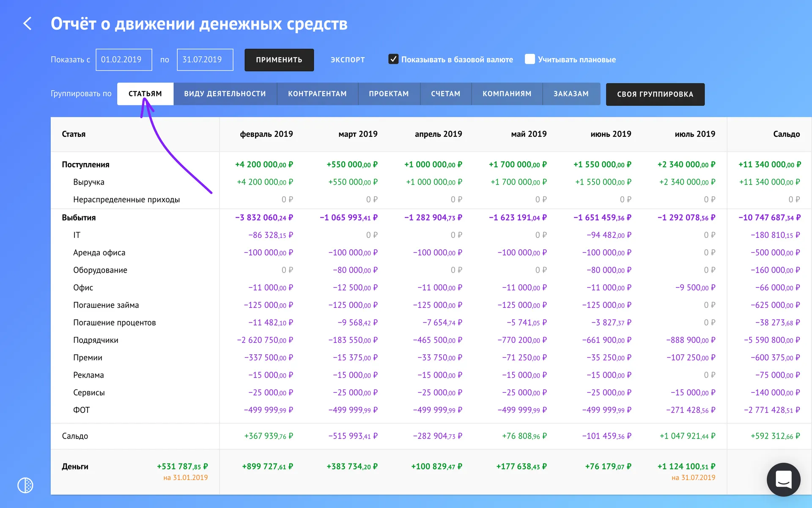
Task: Click the ПРИМЕНИТЬ button
Action: click(x=279, y=60)
